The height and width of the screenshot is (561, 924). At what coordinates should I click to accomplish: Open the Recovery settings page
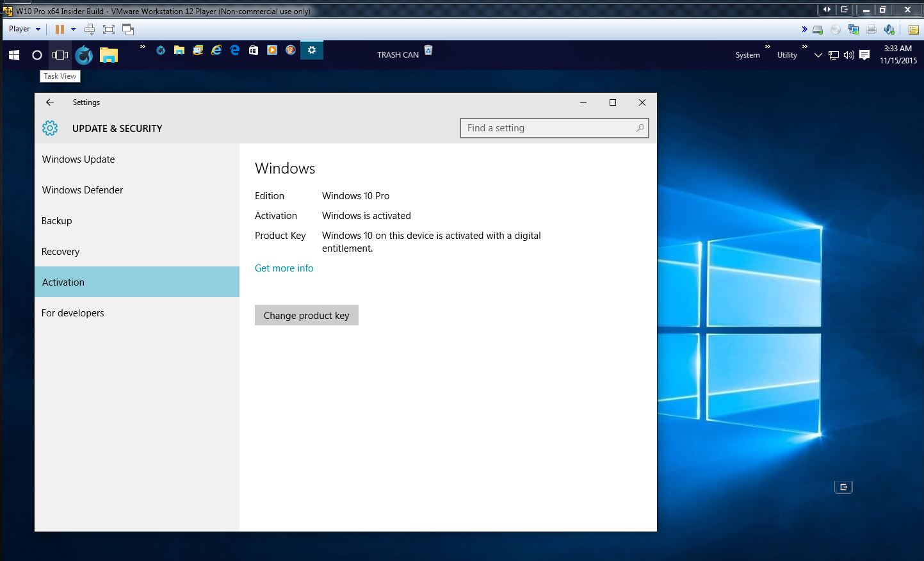[x=136, y=252]
